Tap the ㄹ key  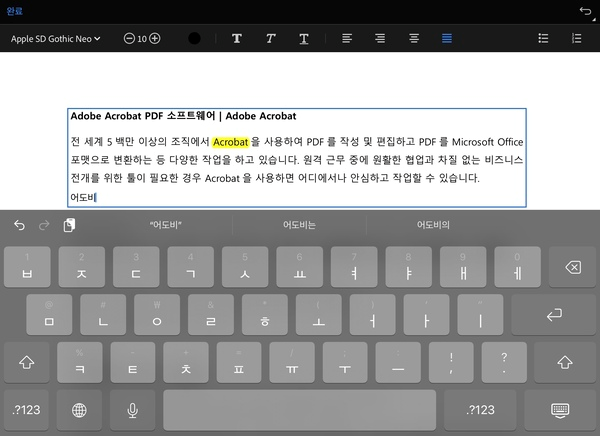211,315
